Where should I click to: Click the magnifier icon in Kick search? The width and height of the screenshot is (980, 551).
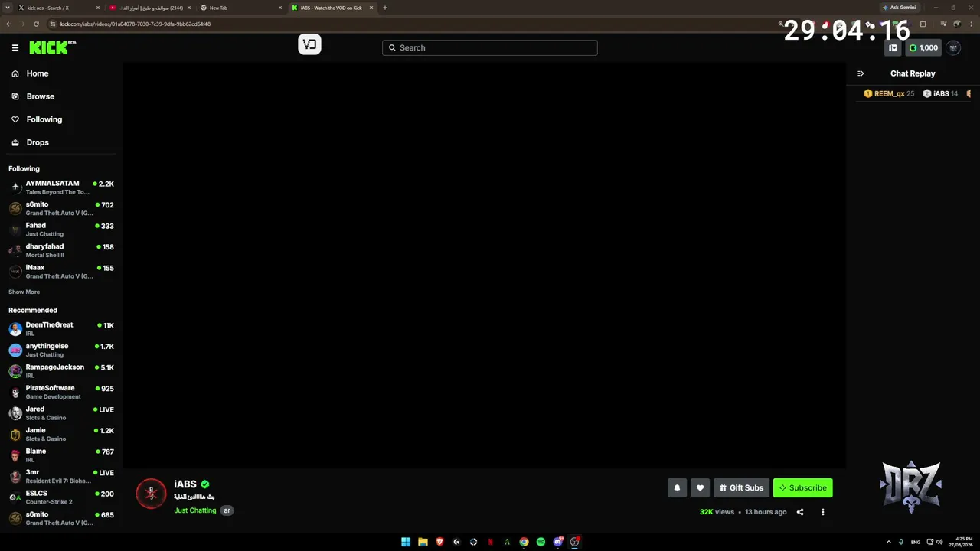[393, 47]
